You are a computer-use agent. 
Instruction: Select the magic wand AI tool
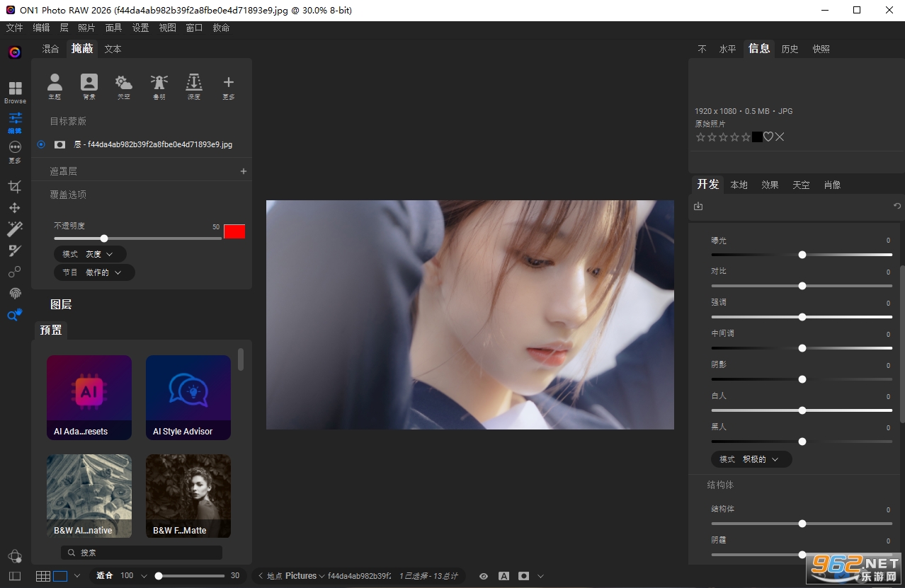click(x=15, y=229)
